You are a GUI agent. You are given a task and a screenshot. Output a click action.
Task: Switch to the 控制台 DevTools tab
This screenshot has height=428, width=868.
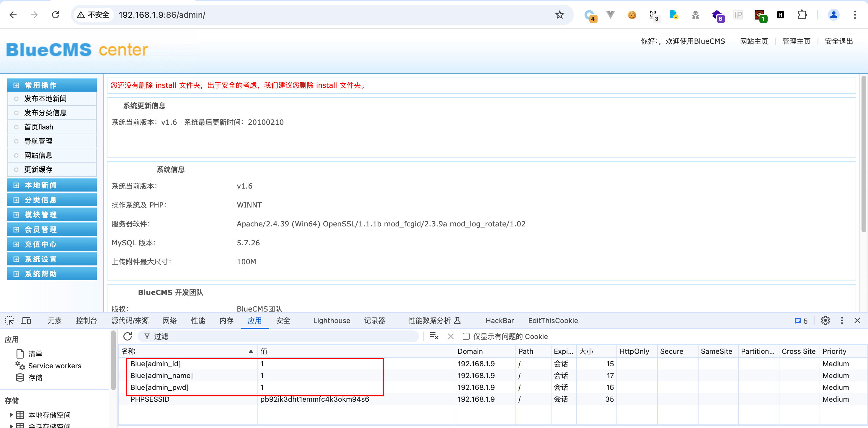tap(86, 320)
